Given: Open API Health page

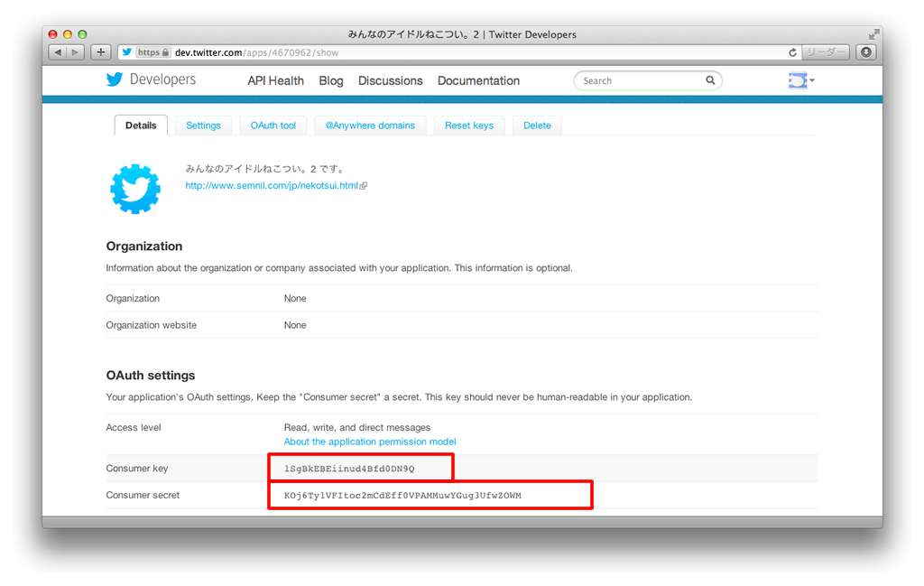Looking at the screenshot, I should point(275,80).
